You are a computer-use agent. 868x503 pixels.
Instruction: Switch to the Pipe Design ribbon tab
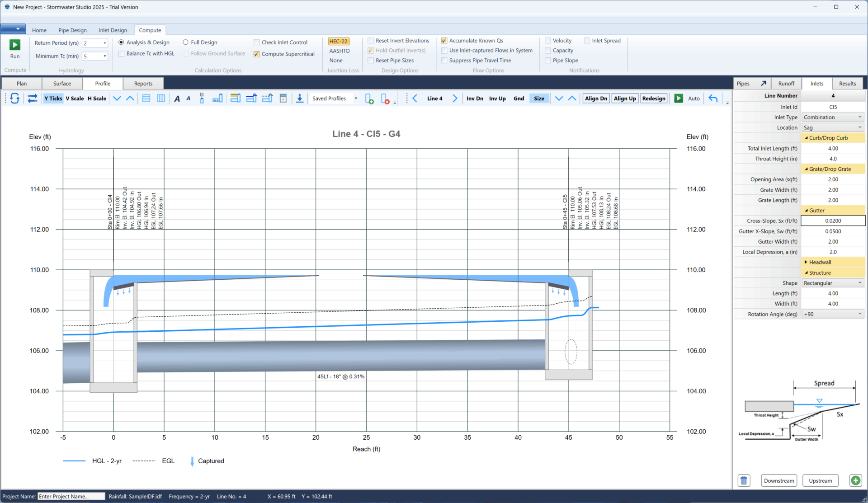(72, 30)
